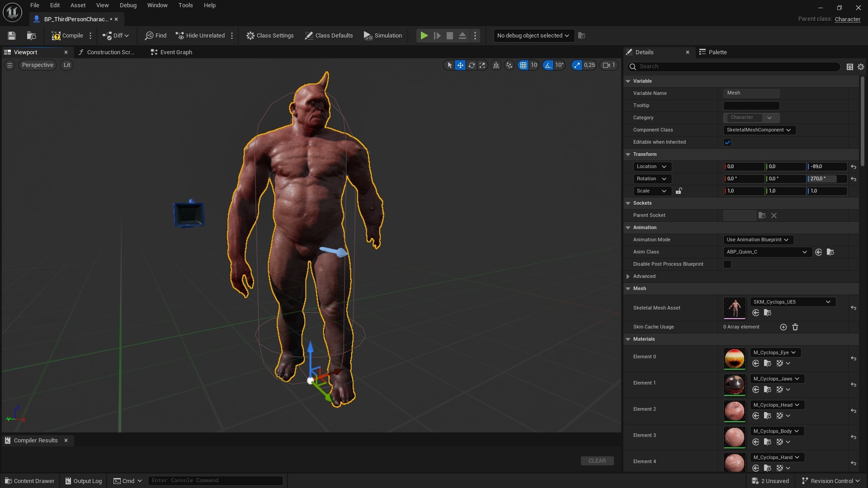
Task: Open the Animation Mode dropdown
Action: [x=758, y=240]
